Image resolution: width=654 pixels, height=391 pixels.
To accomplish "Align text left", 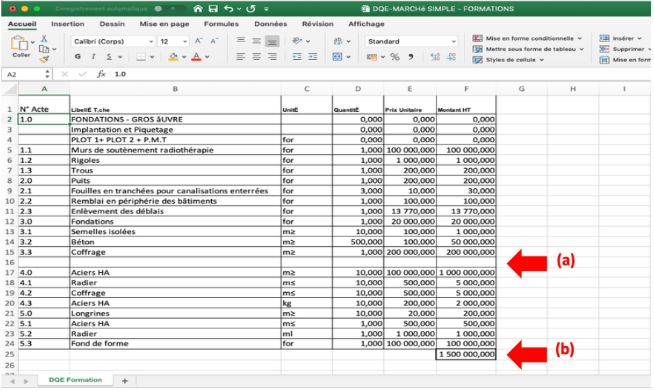I will coord(241,57).
